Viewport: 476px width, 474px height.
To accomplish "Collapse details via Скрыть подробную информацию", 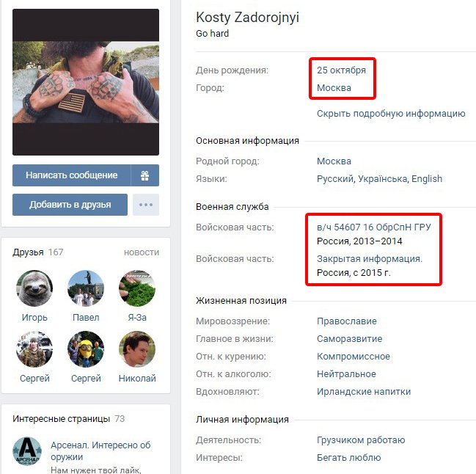I will [391, 113].
